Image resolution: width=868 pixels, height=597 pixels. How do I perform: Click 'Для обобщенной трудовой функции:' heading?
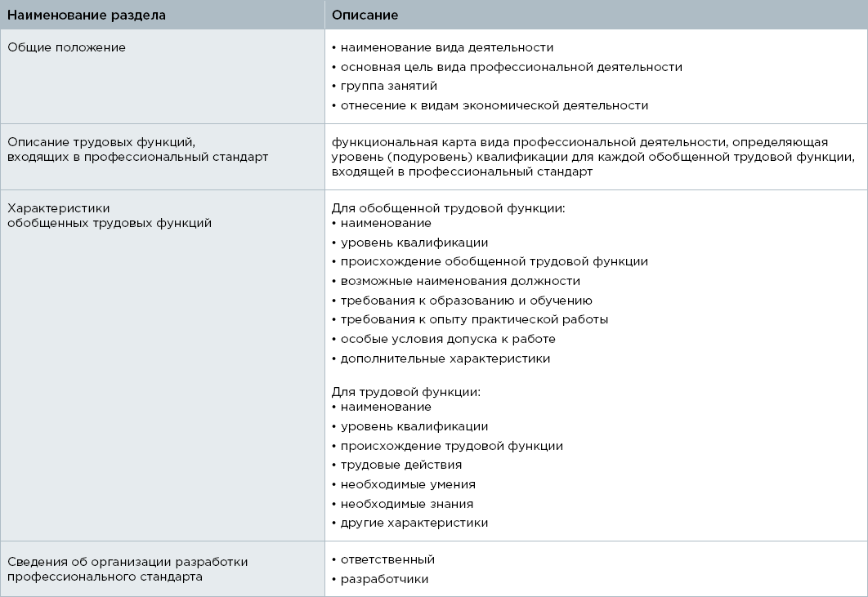pos(449,208)
